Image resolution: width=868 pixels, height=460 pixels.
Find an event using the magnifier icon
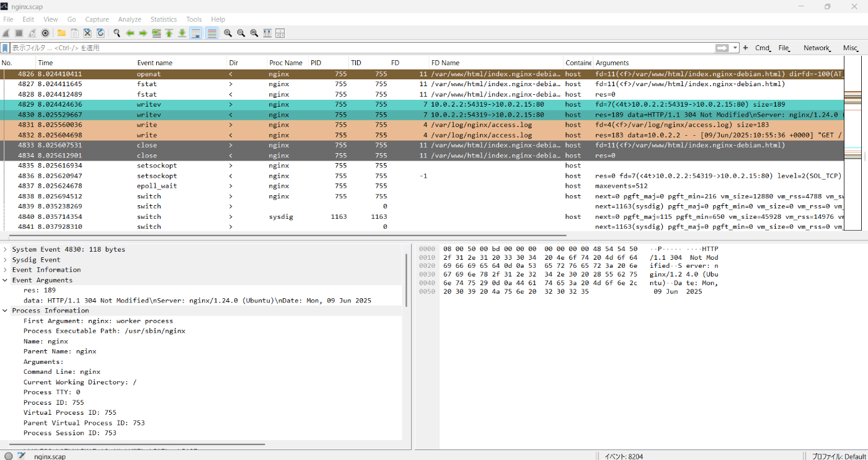(x=117, y=33)
